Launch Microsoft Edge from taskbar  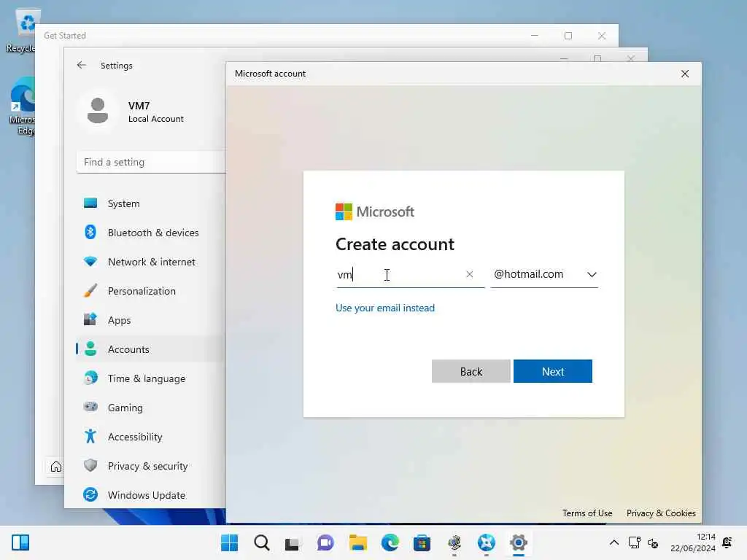click(x=390, y=542)
